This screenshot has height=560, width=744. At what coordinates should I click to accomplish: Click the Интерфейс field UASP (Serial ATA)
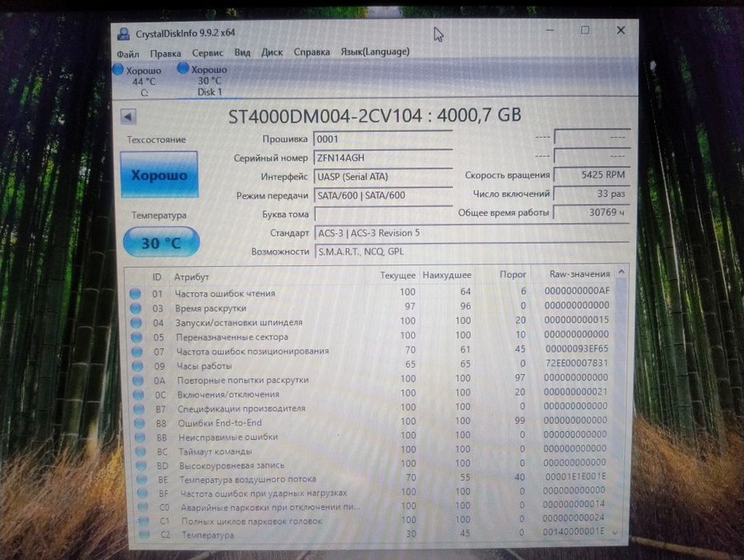click(x=383, y=176)
